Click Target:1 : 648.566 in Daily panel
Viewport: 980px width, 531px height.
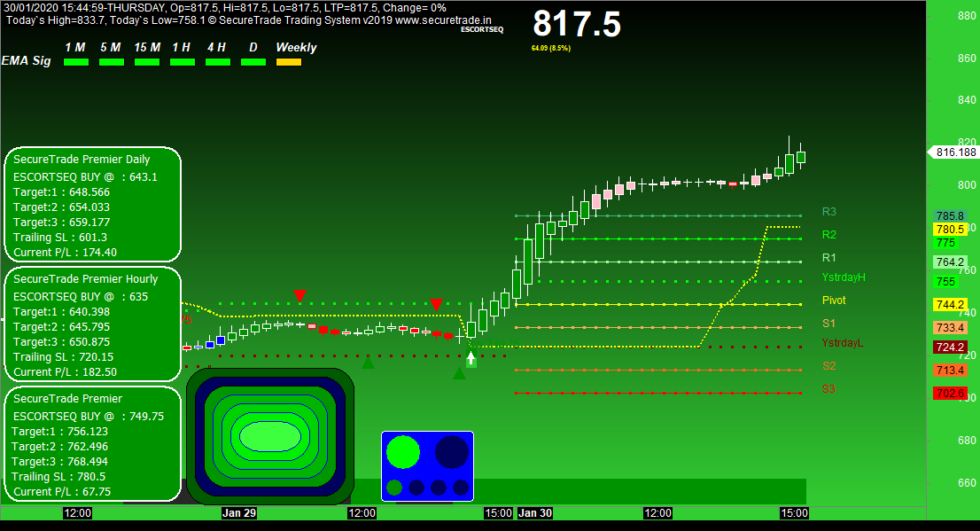[x=61, y=192]
